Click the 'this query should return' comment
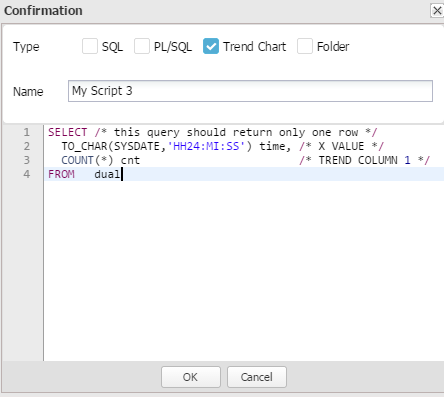The height and width of the screenshot is (397, 444). point(236,132)
